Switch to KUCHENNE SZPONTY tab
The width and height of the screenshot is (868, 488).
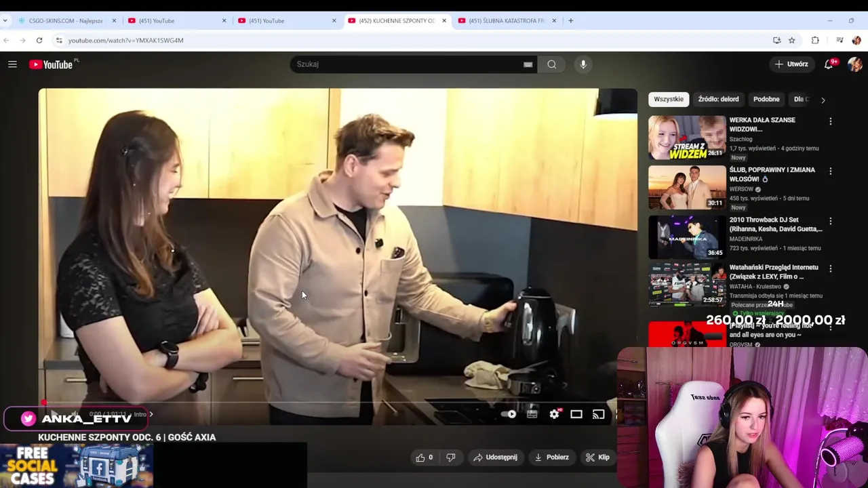click(x=397, y=20)
